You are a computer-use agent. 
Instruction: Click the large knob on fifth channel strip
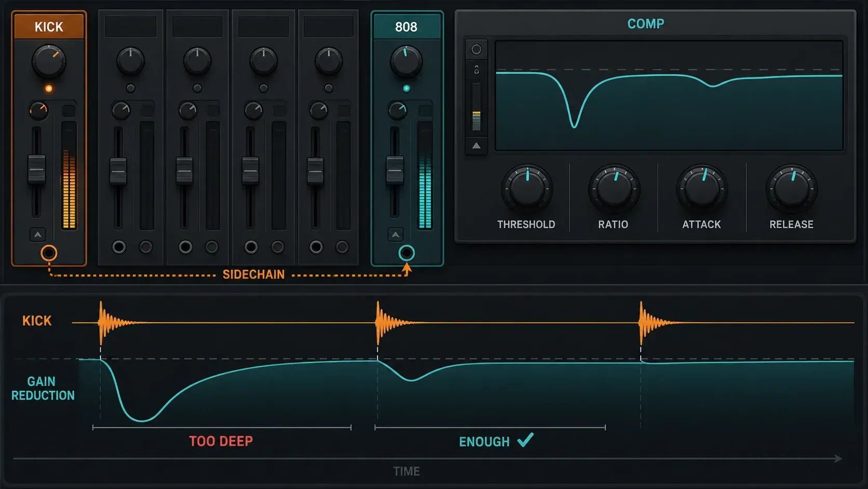(329, 61)
